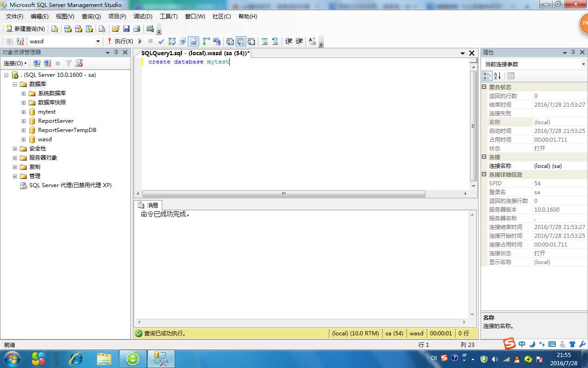The height and width of the screenshot is (368, 588).
Task: Expand the mytest database node
Action: click(x=23, y=112)
